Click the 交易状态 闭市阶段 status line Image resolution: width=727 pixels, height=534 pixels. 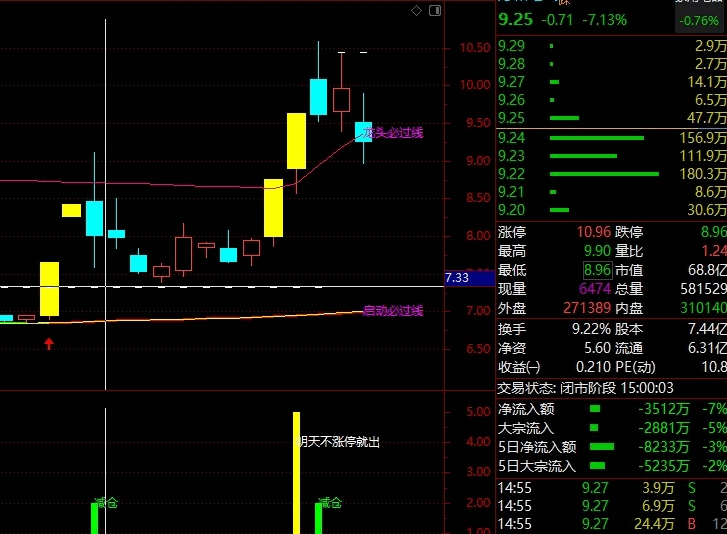coord(586,388)
